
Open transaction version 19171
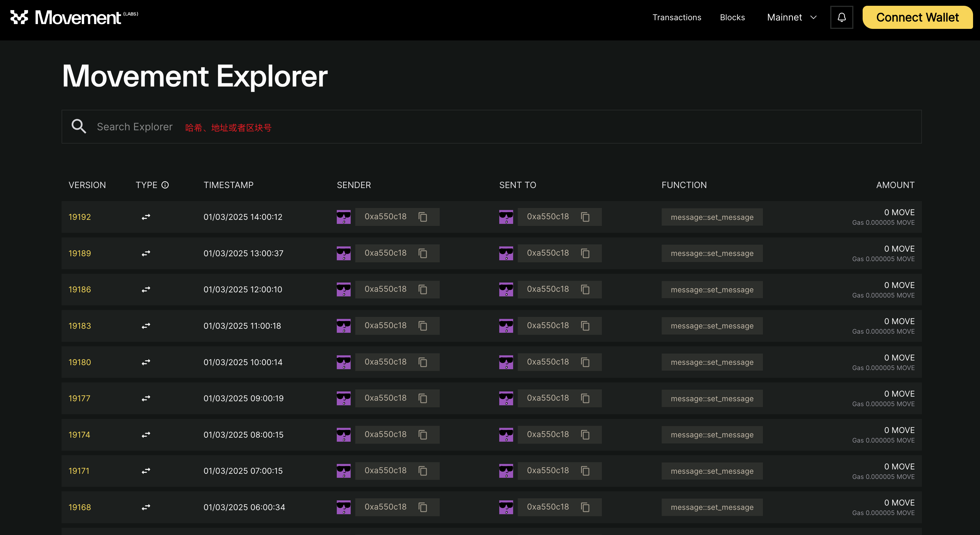79,471
